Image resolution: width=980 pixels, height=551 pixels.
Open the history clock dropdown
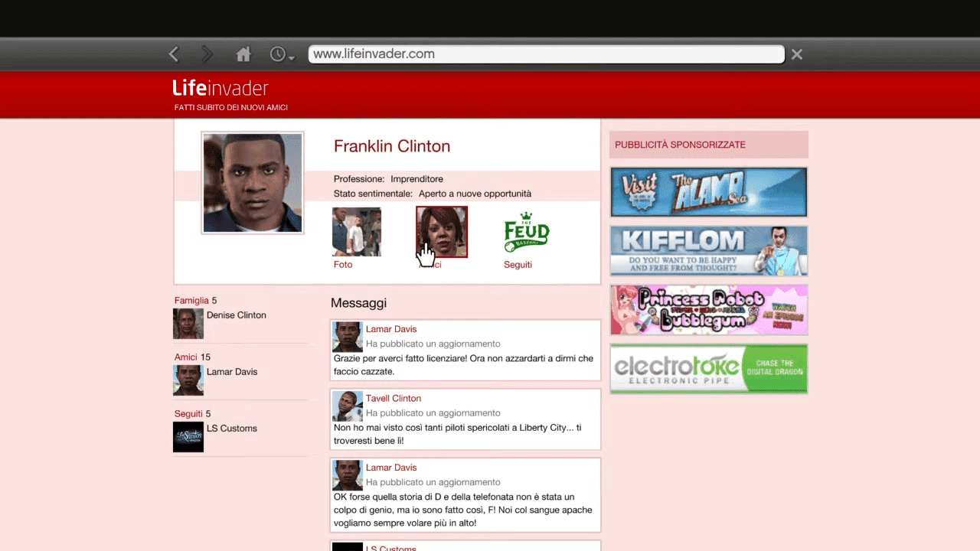(x=281, y=54)
